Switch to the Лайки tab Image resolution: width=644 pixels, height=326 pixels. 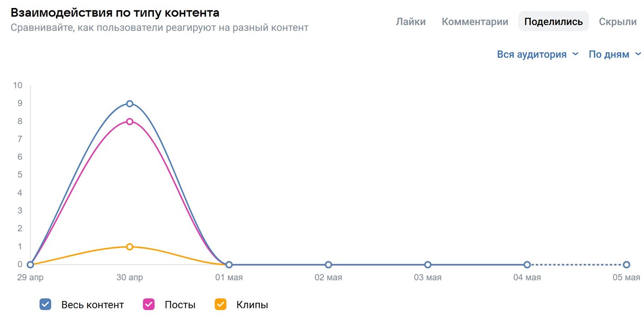411,21
